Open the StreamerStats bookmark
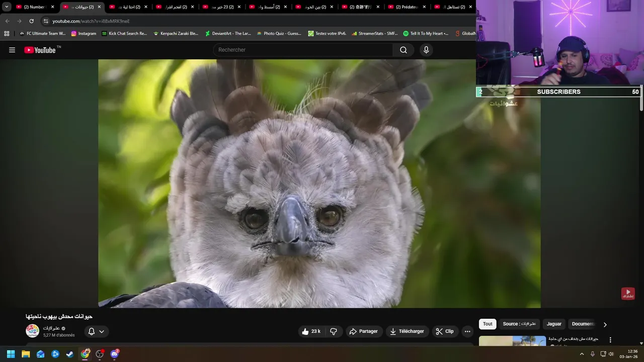The image size is (644, 362). [374, 34]
